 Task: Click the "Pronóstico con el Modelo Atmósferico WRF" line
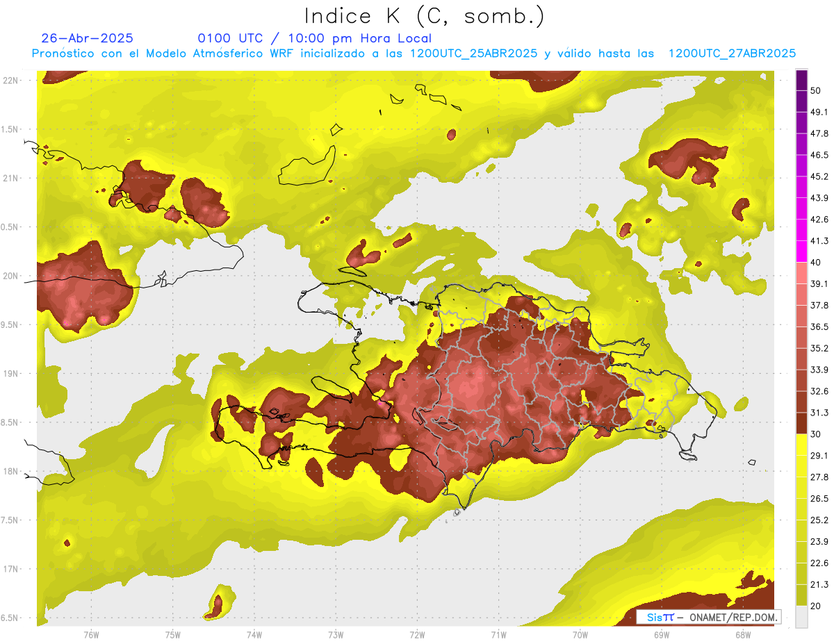(413, 53)
